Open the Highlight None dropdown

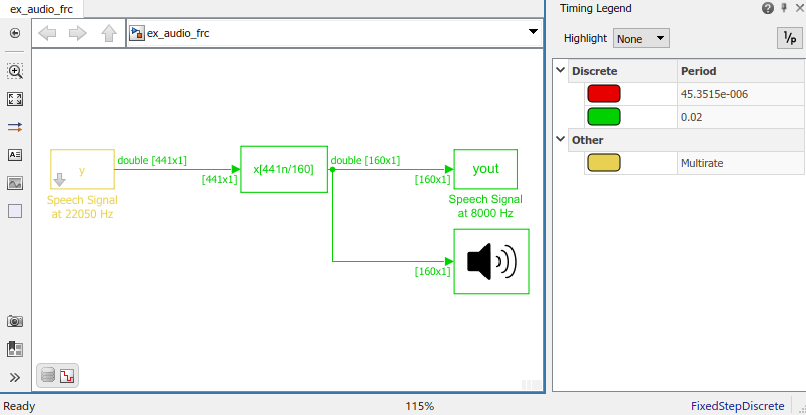coord(642,38)
